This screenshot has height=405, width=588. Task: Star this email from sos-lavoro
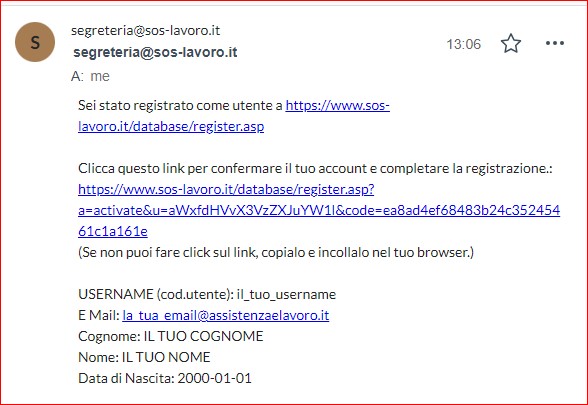[x=511, y=44]
